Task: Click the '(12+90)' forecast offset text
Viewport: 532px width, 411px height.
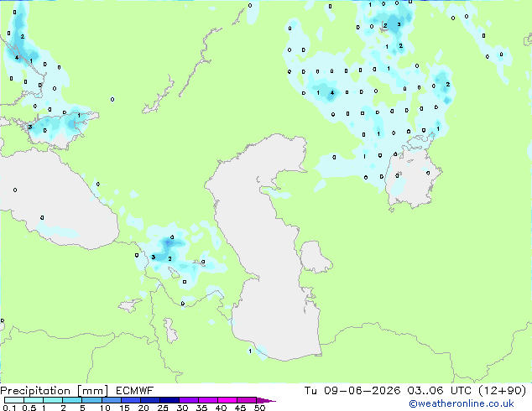Action: pyautogui.click(x=502, y=391)
